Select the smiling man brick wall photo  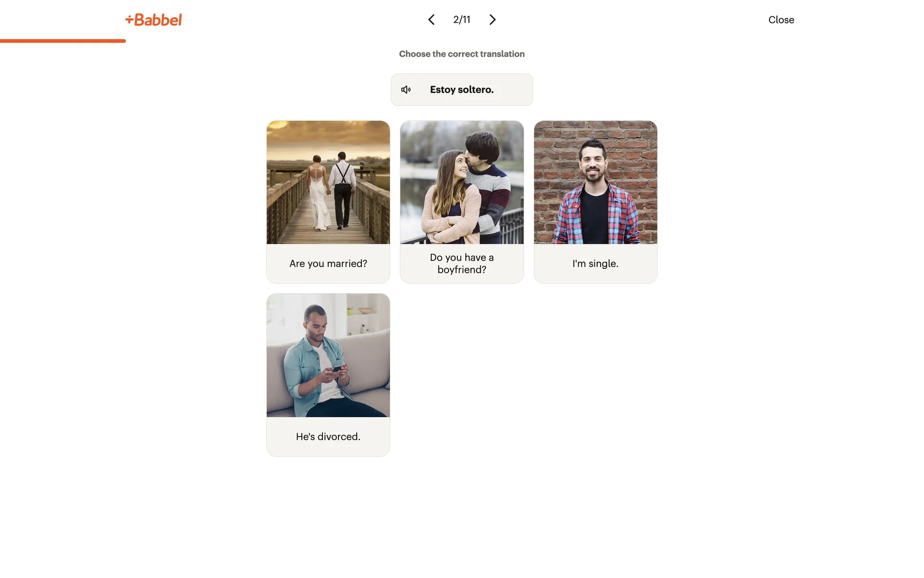click(x=595, y=183)
